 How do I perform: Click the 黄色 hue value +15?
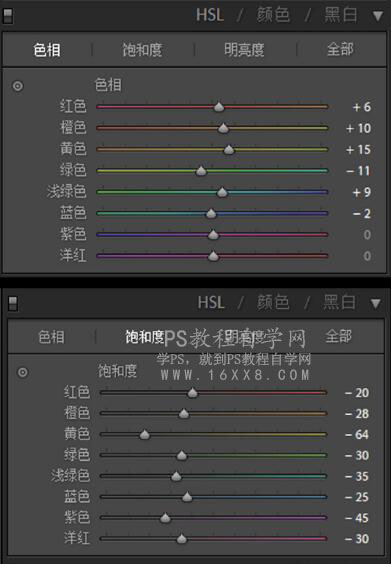tap(358, 149)
